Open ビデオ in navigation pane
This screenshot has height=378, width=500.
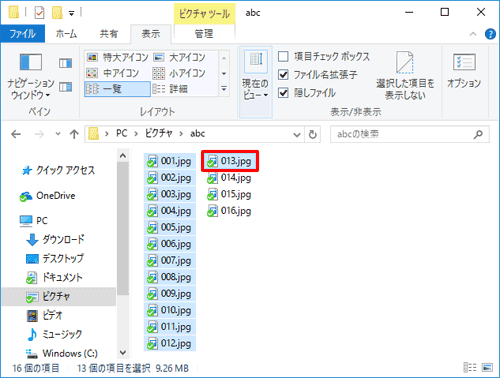(45, 315)
